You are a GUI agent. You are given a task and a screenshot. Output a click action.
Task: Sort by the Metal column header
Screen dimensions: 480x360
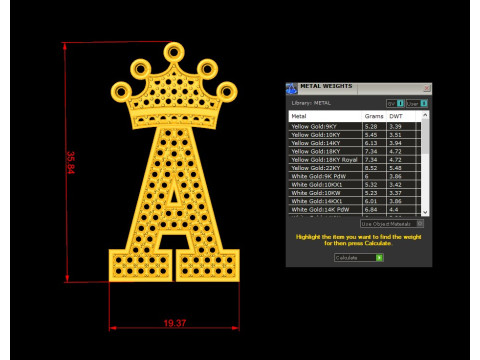[x=325, y=116]
